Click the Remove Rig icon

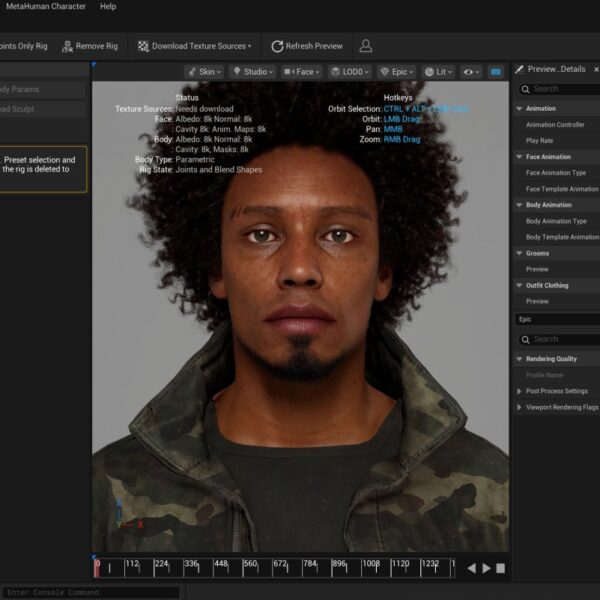(67, 46)
